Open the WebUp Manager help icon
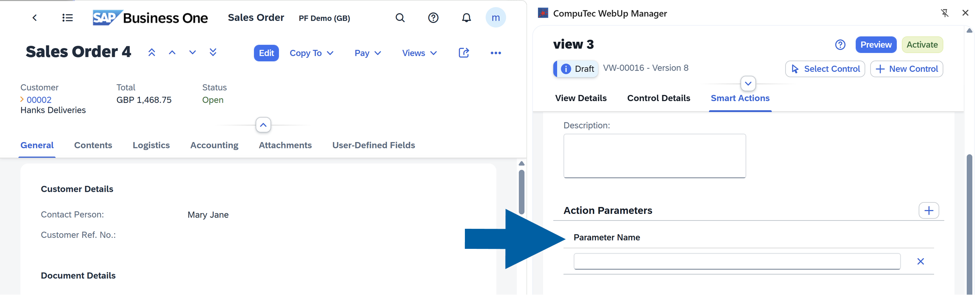This screenshot has width=980, height=295. coord(840,45)
